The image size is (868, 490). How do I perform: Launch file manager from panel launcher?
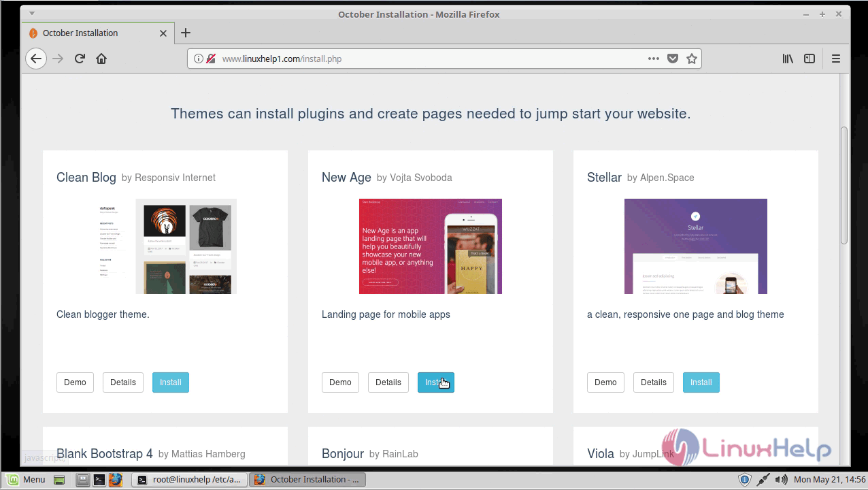coord(82,480)
